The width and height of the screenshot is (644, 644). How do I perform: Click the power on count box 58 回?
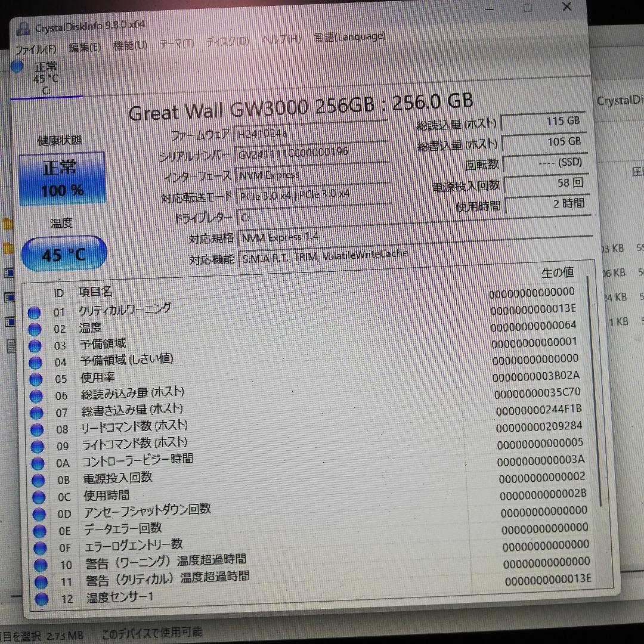point(547,184)
